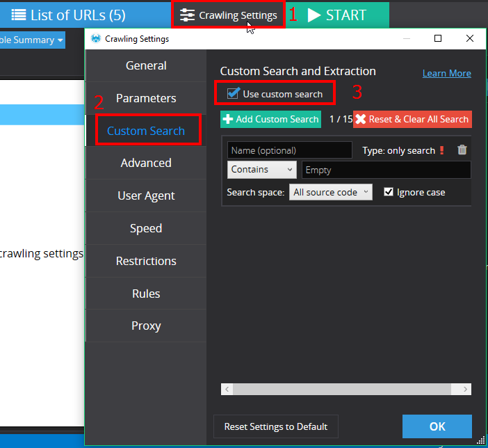Viewport: 488px width, 448px height.
Task: Close the Crawling Settings dialog
Action: click(x=470, y=38)
